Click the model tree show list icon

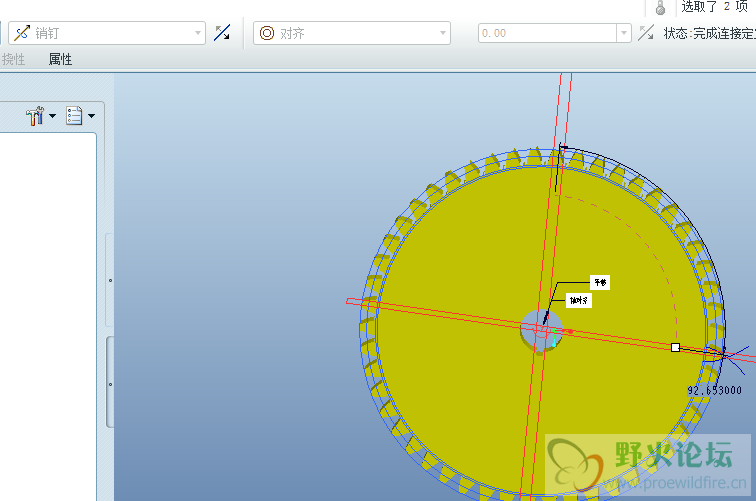(x=74, y=117)
